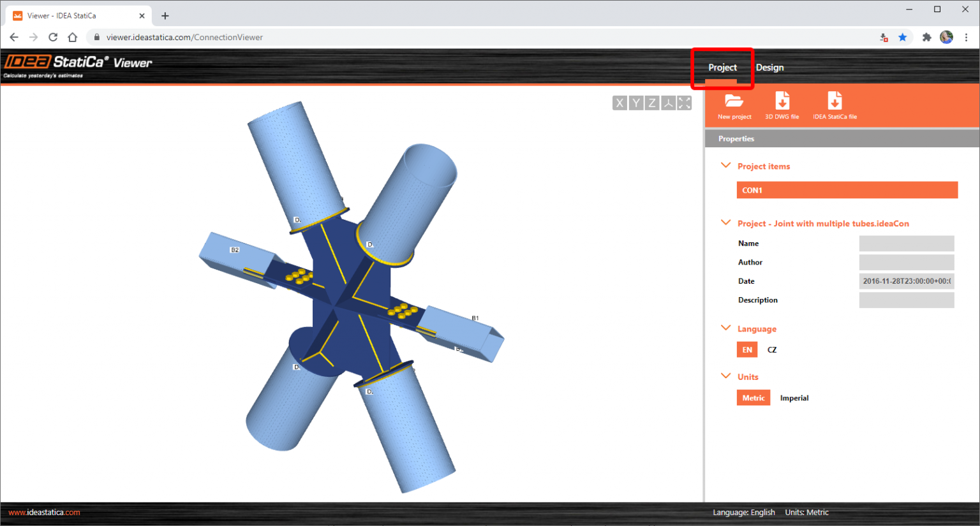The height and width of the screenshot is (526, 980).
Task: Download the 3D DWG file
Action: point(782,104)
